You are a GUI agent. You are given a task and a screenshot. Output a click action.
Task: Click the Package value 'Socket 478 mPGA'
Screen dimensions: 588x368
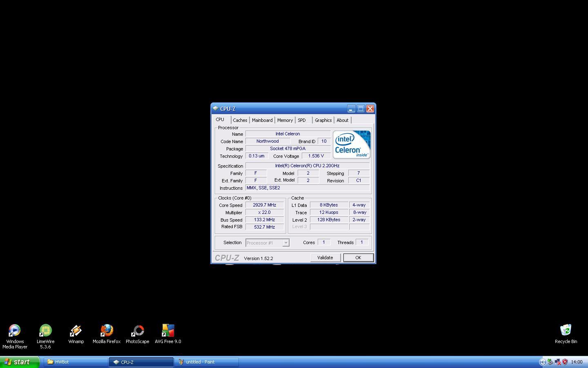point(288,148)
